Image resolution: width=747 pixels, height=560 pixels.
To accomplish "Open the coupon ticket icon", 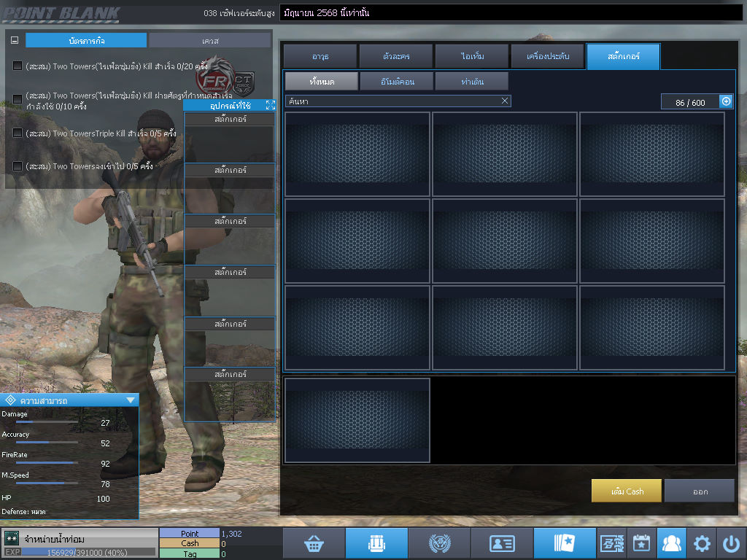I will click(x=612, y=542).
